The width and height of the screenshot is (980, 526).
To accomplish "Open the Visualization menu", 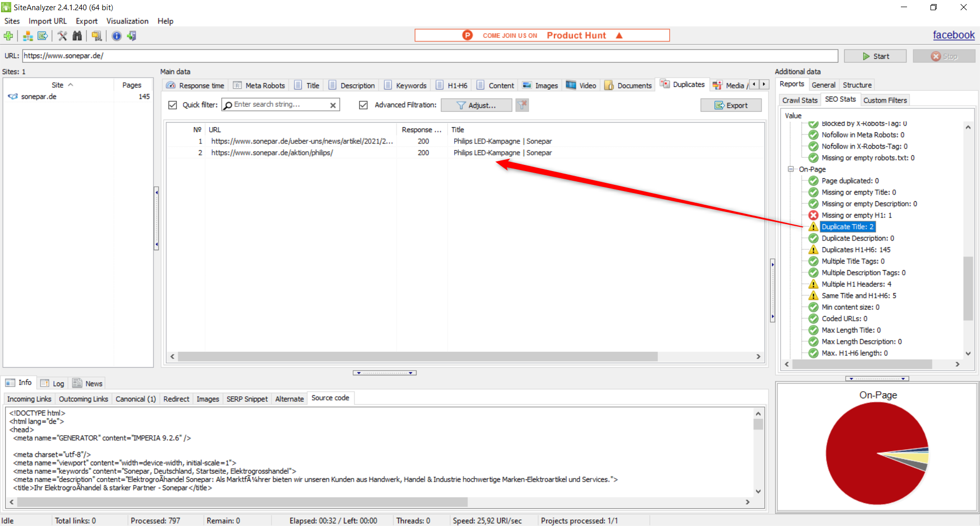I will [127, 21].
